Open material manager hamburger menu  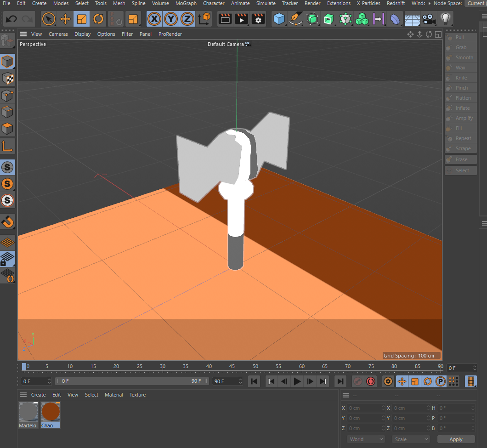click(23, 395)
